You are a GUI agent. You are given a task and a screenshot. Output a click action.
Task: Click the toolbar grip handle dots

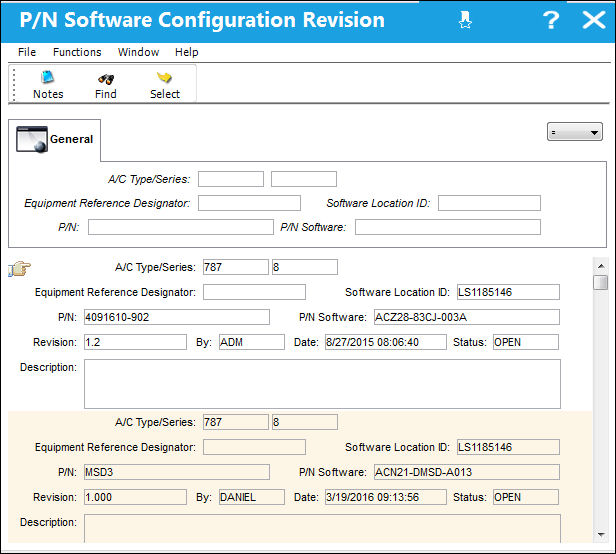(14, 84)
